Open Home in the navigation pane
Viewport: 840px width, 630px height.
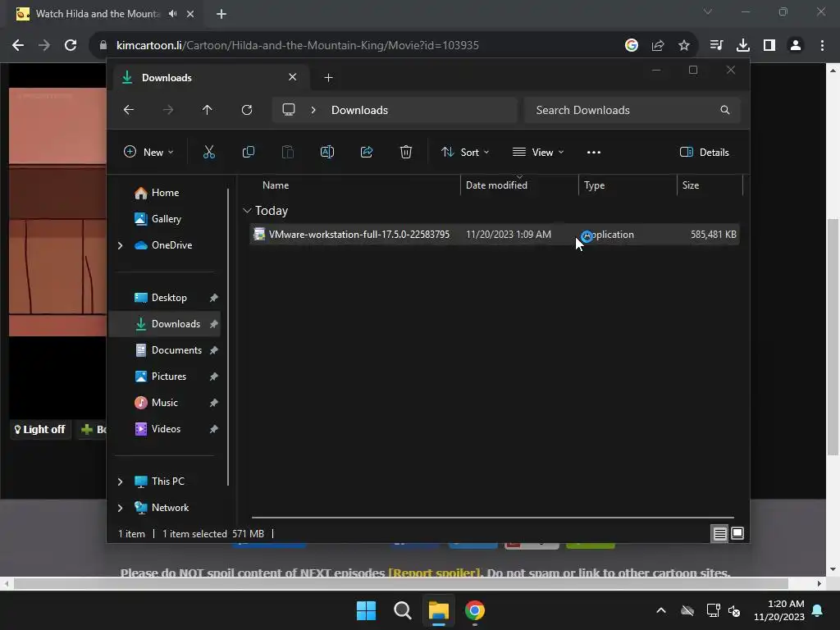click(x=165, y=192)
